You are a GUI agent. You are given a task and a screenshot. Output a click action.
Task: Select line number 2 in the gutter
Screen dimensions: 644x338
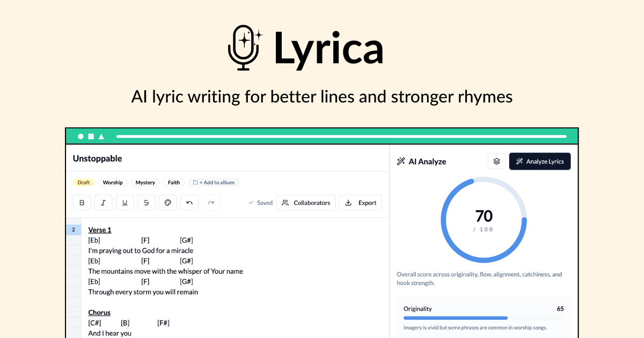point(74,229)
